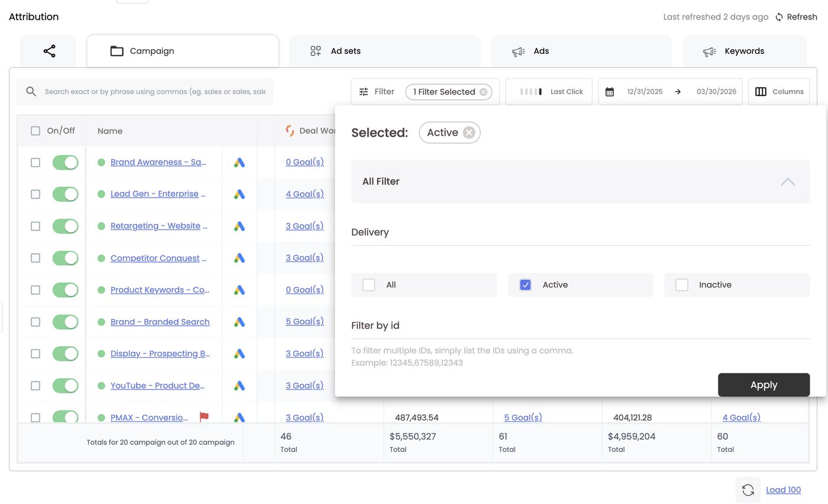
Task: Switch to the Ads tab
Action: coord(581,51)
